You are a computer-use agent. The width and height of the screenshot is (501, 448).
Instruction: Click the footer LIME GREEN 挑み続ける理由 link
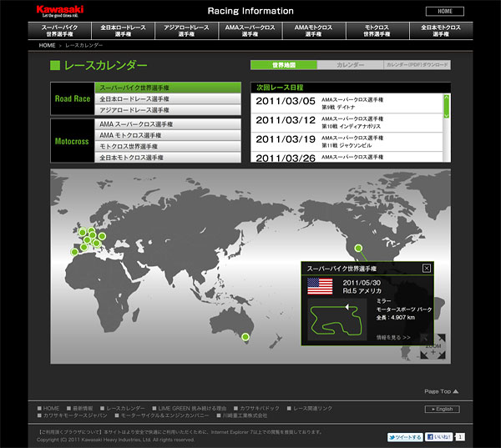tap(190, 409)
